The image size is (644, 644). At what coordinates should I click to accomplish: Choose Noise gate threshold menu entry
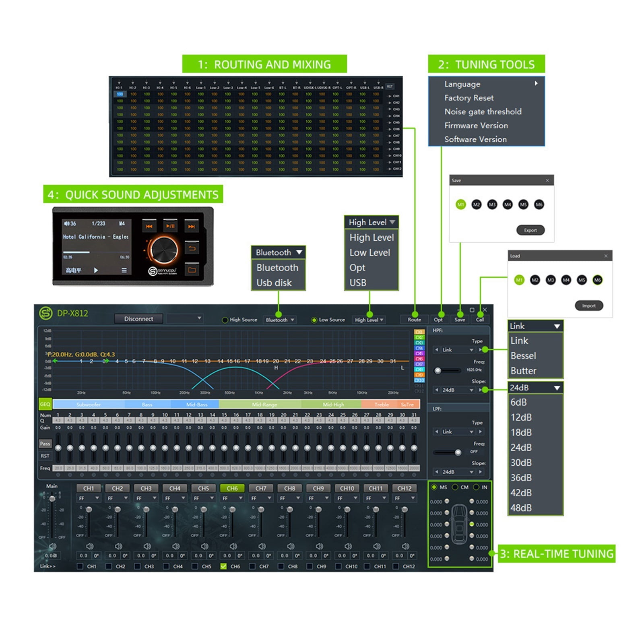pos(487,111)
